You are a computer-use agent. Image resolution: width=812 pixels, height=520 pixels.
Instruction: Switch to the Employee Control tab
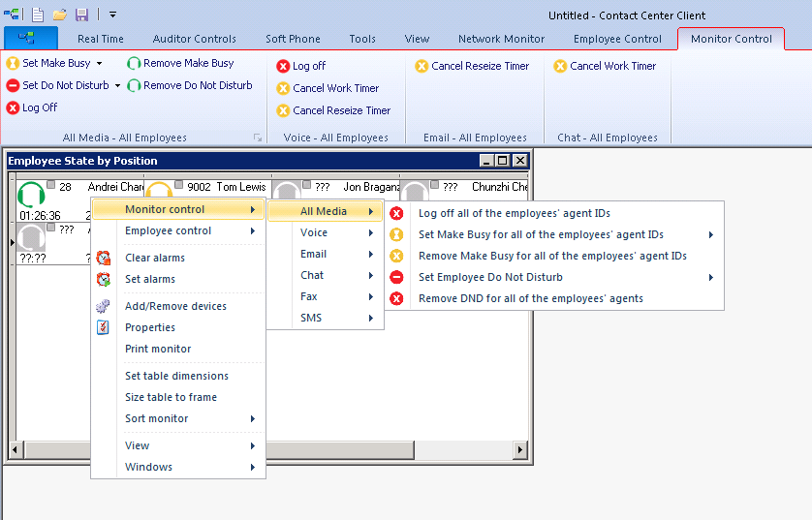617,39
